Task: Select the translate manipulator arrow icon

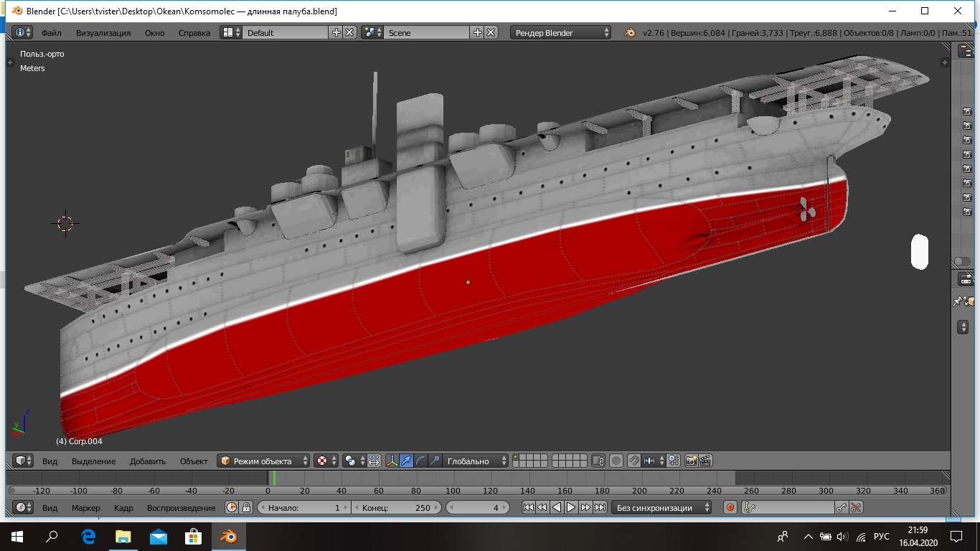Action: click(407, 461)
